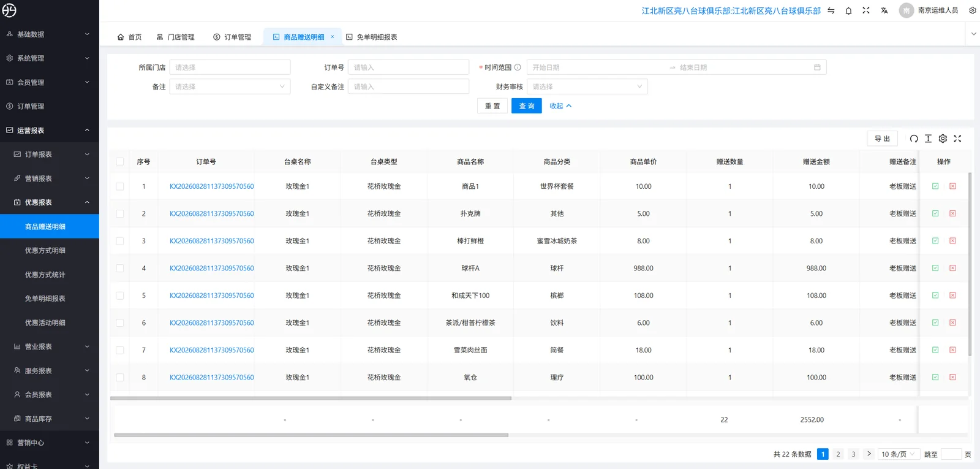This screenshot has width=980, height=469.
Task: Go to page 2 in pagination
Action: (x=838, y=454)
